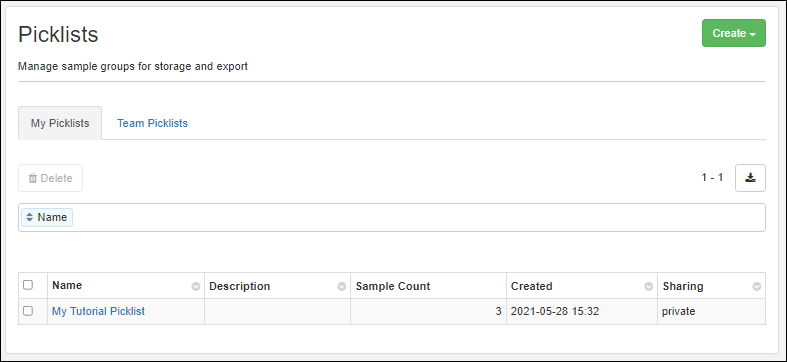Expand the green Create dropdown button
787x362 pixels.
coord(734,33)
